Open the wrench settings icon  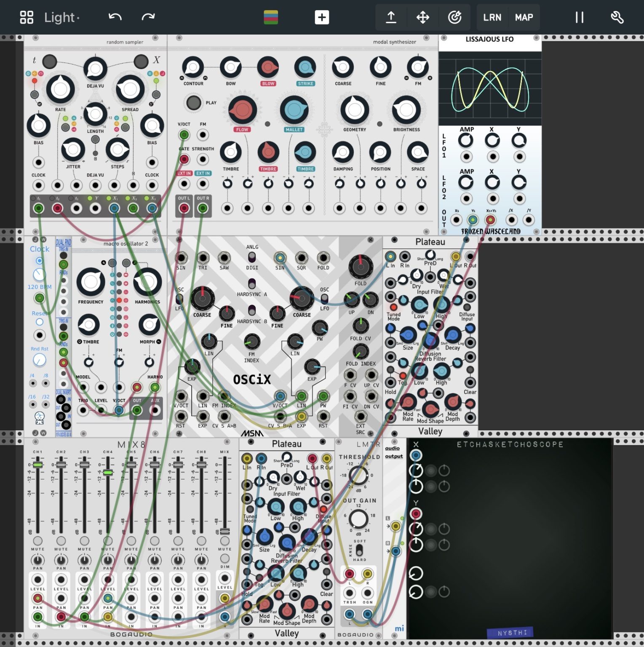(617, 17)
